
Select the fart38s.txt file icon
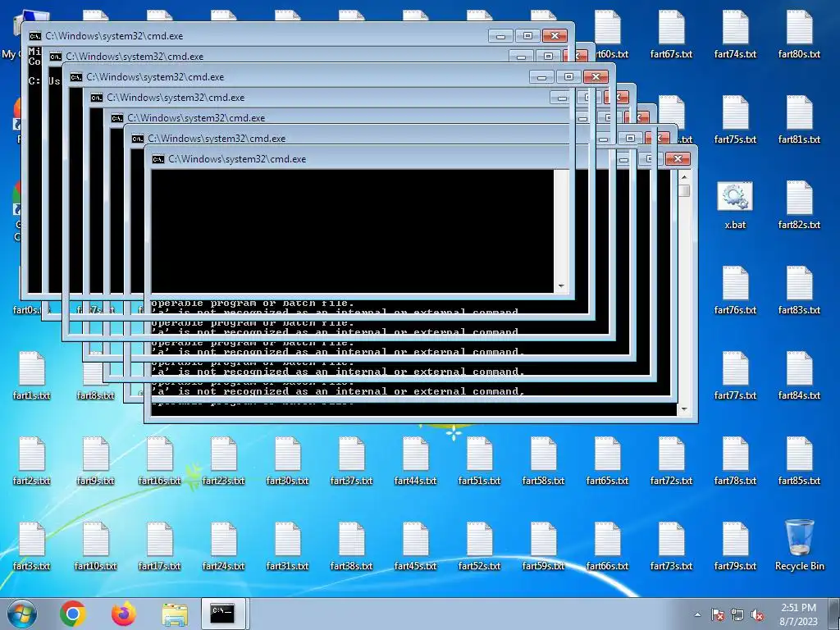point(351,546)
